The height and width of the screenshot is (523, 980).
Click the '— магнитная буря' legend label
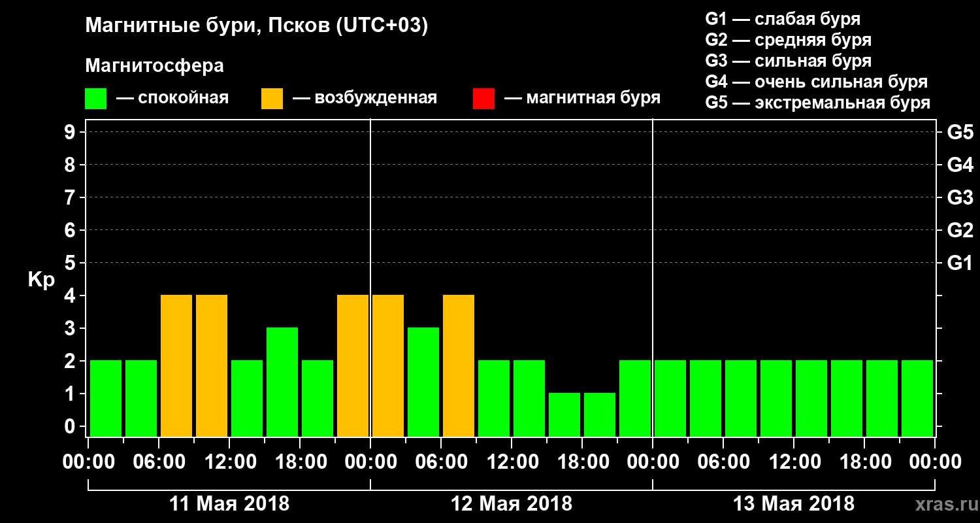(582, 99)
